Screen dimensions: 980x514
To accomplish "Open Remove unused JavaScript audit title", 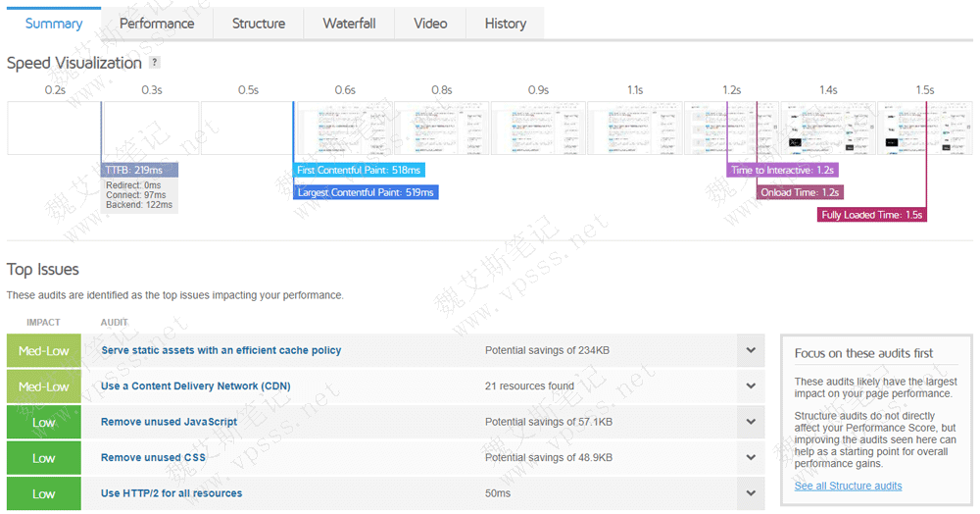I will tap(169, 422).
